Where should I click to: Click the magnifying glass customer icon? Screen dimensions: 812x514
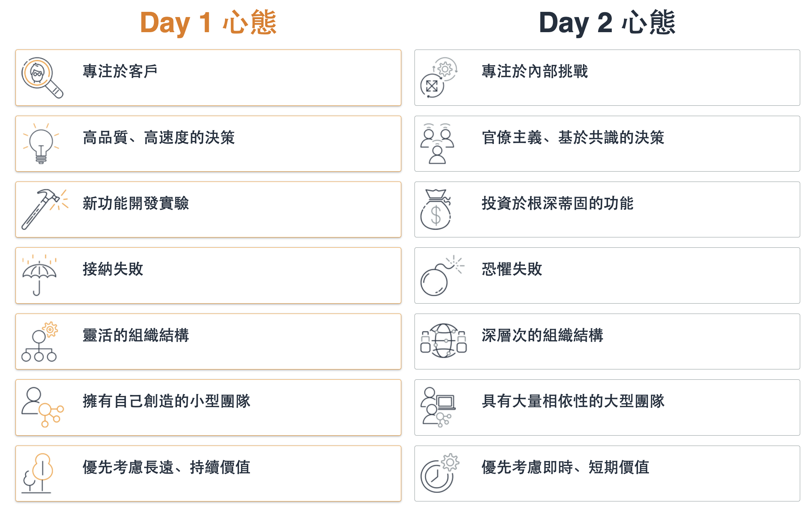tap(42, 78)
